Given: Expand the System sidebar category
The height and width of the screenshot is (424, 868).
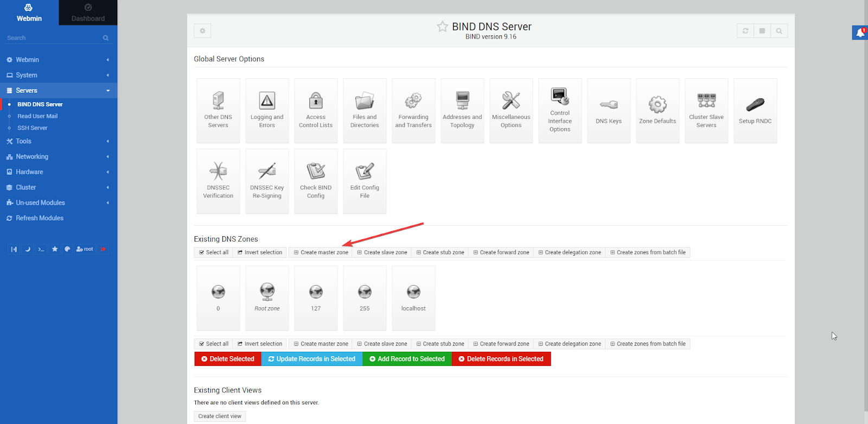Looking at the screenshot, I should click(x=59, y=75).
